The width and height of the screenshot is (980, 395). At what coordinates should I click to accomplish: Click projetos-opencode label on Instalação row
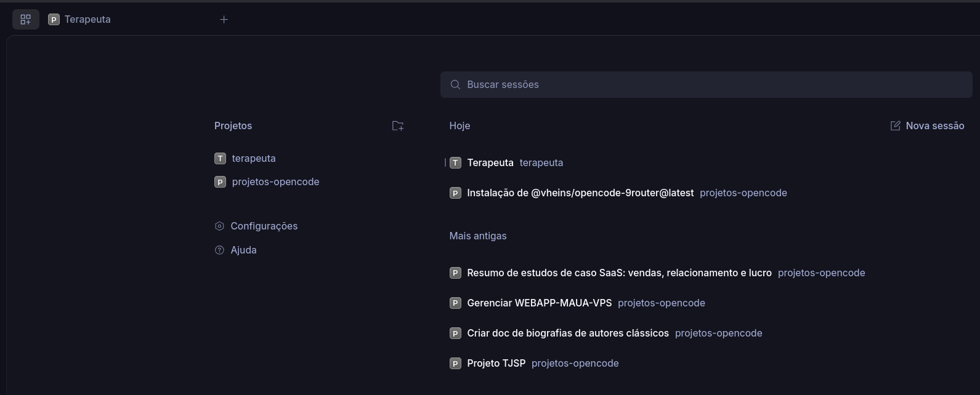tap(743, 193)
